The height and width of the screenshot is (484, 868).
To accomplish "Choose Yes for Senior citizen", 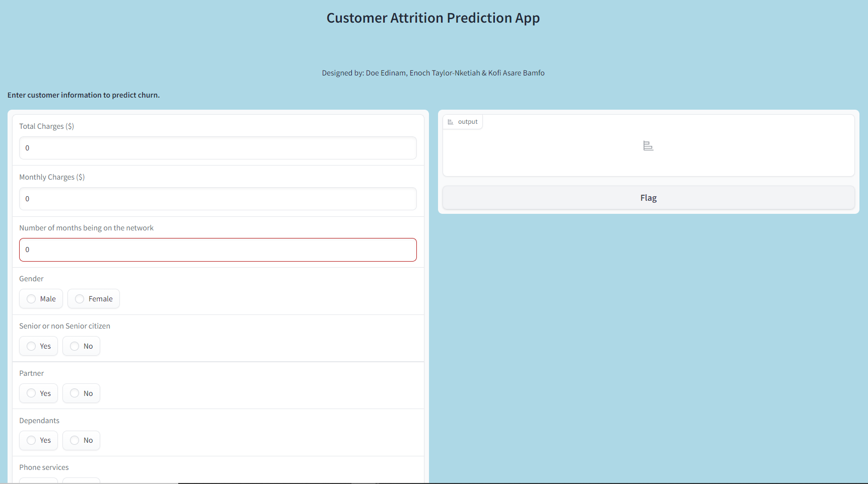I will point(38,346).
